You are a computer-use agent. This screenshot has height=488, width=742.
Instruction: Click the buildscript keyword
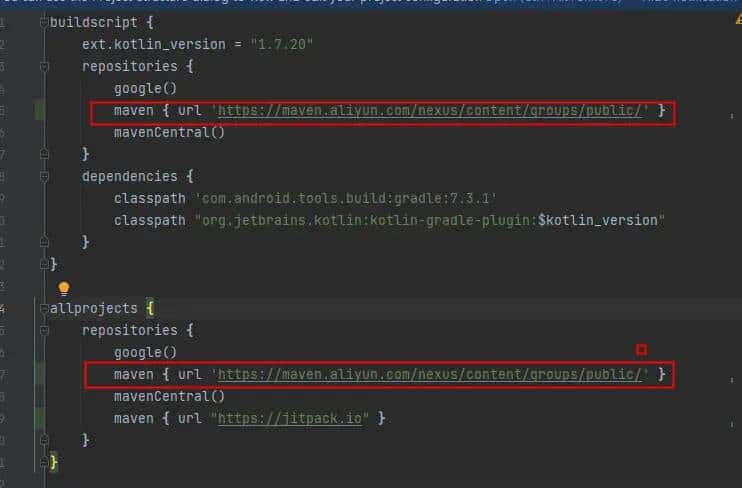point(94,22)
